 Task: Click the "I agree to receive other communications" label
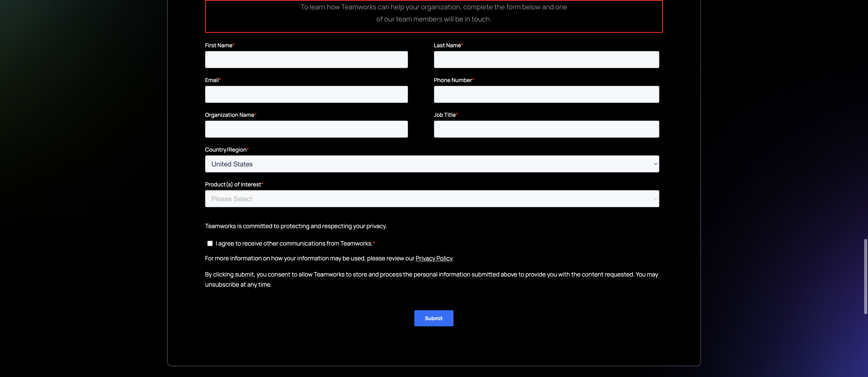coord(294,243)
